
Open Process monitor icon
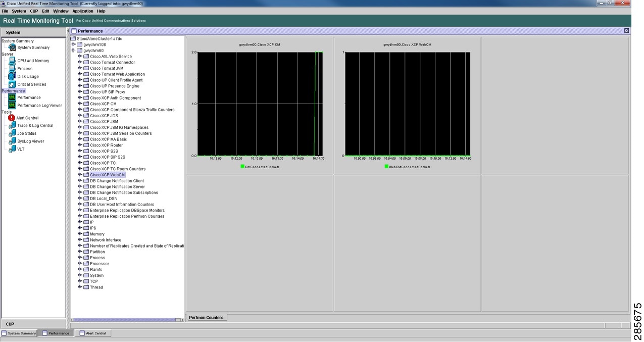tap(12, 69)
